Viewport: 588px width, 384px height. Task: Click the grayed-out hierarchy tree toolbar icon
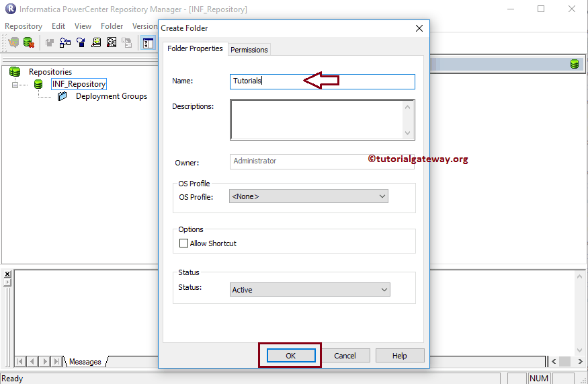[127, 43]
